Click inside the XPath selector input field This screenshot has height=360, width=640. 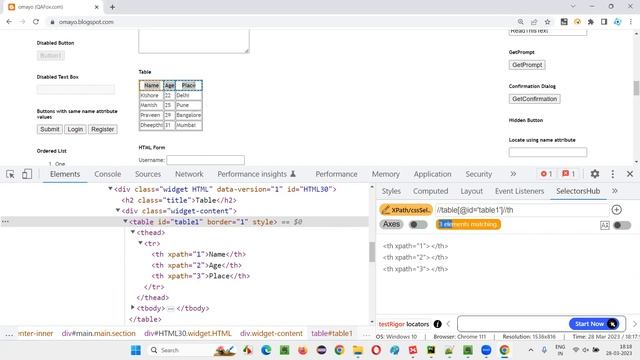(522, 210)
